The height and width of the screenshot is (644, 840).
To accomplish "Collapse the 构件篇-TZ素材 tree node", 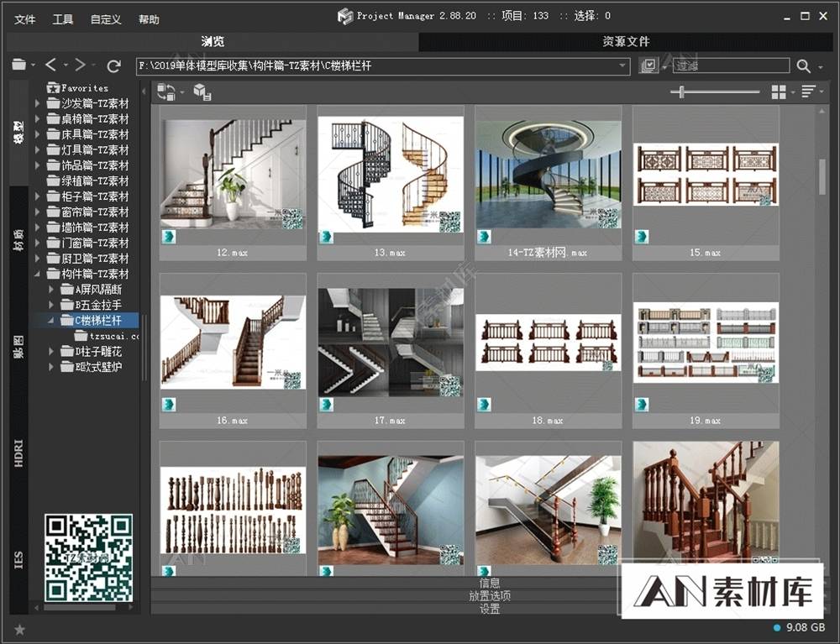I will tap(38, 274).
